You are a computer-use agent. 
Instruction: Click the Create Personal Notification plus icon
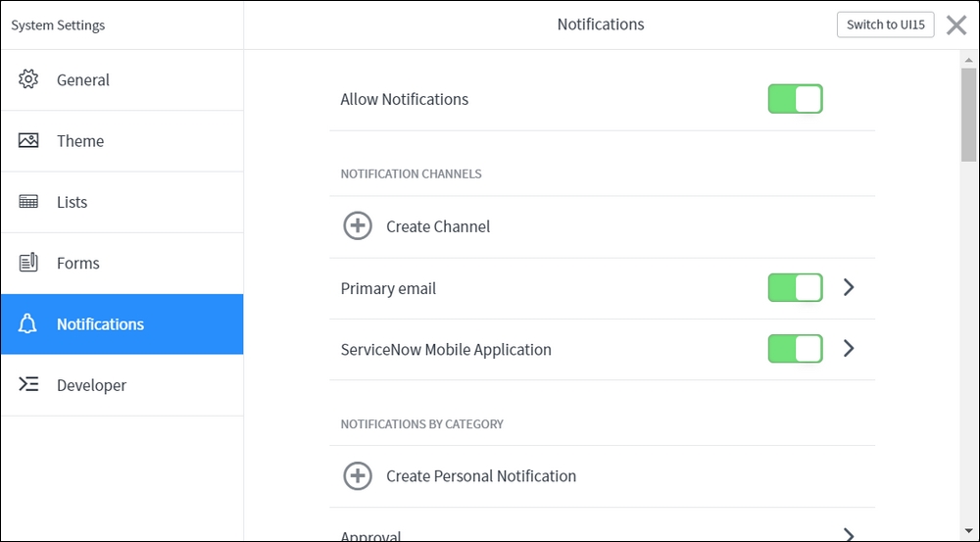[x=358, y=475]
